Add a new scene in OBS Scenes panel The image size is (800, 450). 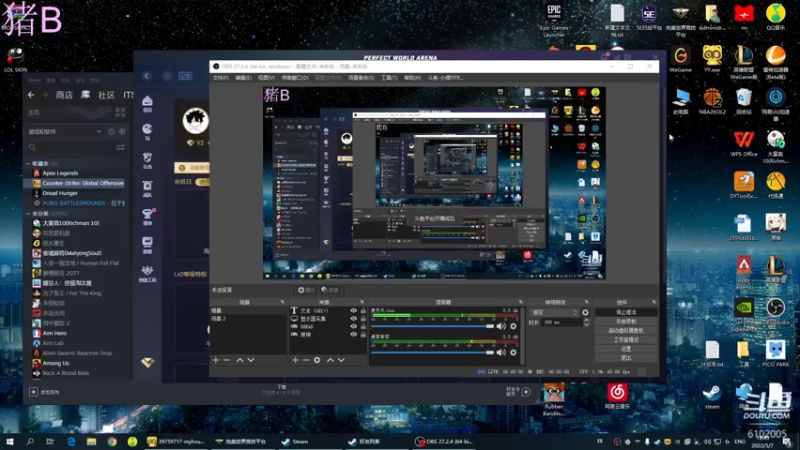tap(216, 360)
